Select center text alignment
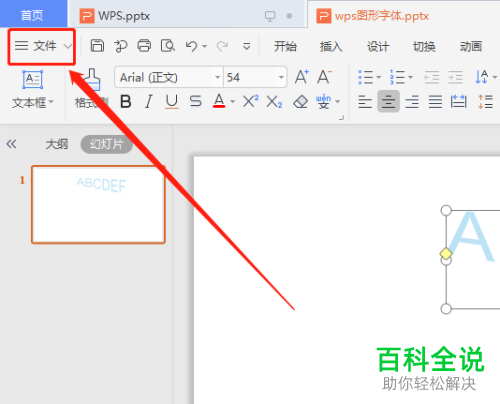500x404 pixels. (x=388, y=101)
